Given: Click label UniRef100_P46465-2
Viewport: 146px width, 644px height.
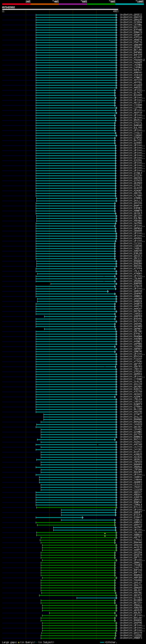Looking at the screenshot, I should point(132,60).
